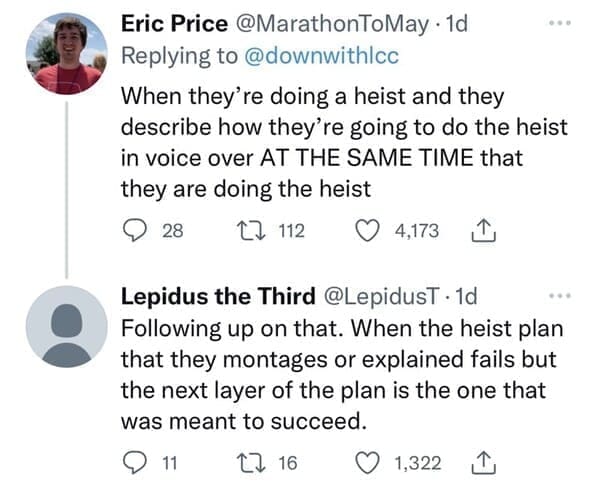Reply to Eric Price's heist tweet
Image resolution: width=600 pixels, height=494 pixels.
tap(134, 231)
